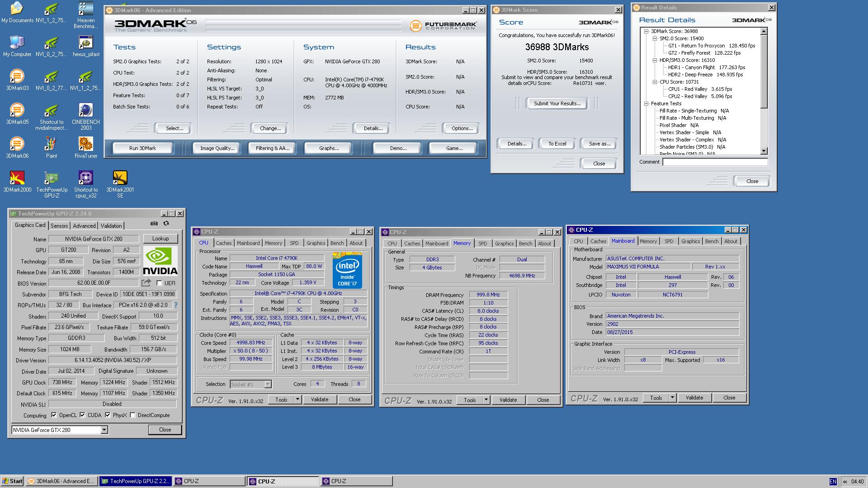Click the Result Details scrollbar down arrow
Image resolution: width=868 pixels, height=488 pixels.
[764, 151]
